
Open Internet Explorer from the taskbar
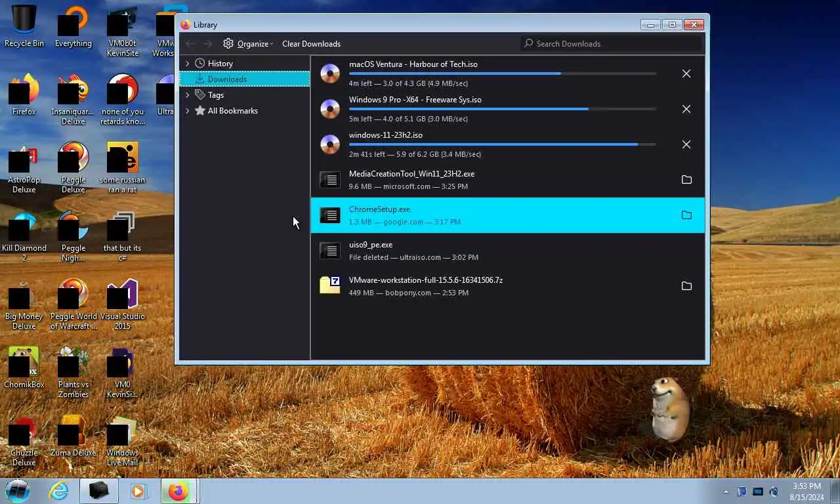58,491
